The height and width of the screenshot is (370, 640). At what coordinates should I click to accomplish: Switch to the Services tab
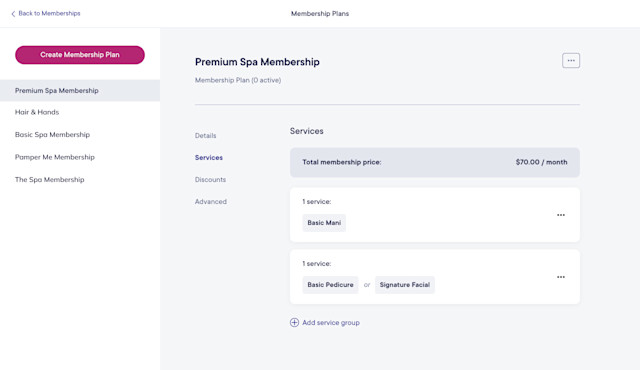coord(209,157)
